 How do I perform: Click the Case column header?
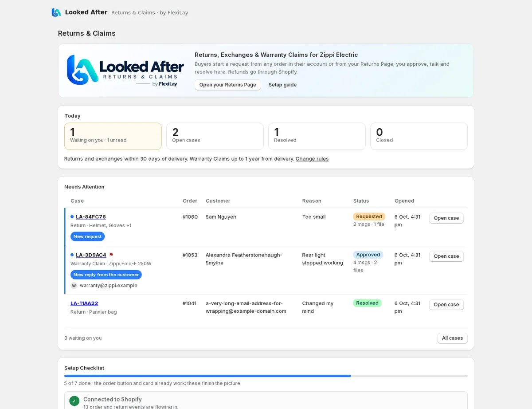(77, 201)
